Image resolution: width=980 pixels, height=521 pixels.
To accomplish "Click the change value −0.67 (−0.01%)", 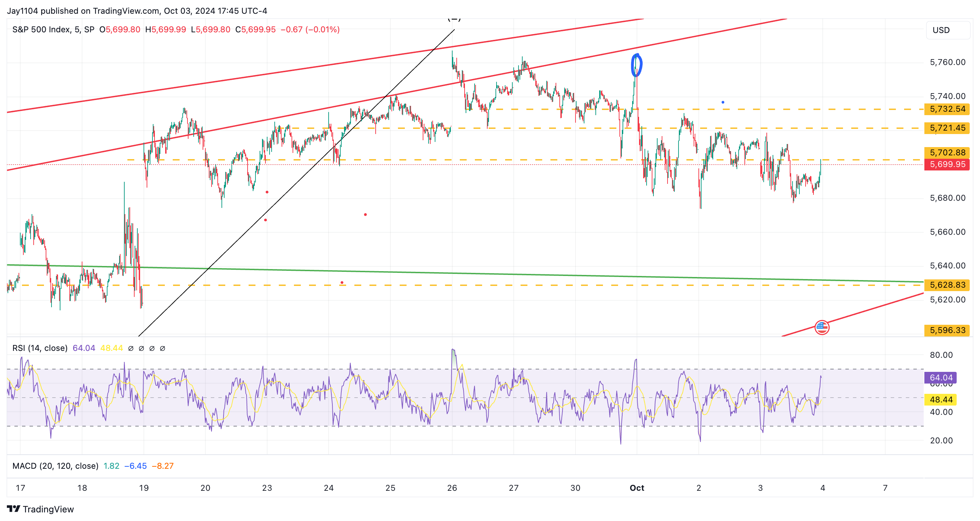I will pos(310,29).
